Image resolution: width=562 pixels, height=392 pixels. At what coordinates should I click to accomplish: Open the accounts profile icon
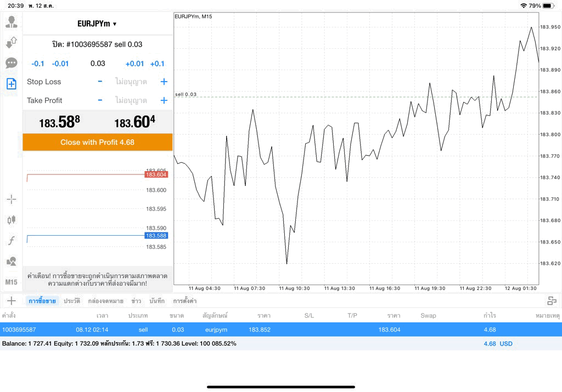coord(11,22)
